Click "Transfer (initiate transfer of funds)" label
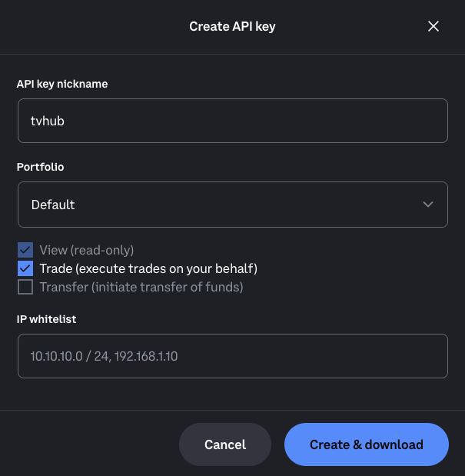This screenshot has width=465, height=476. [141, 288]
